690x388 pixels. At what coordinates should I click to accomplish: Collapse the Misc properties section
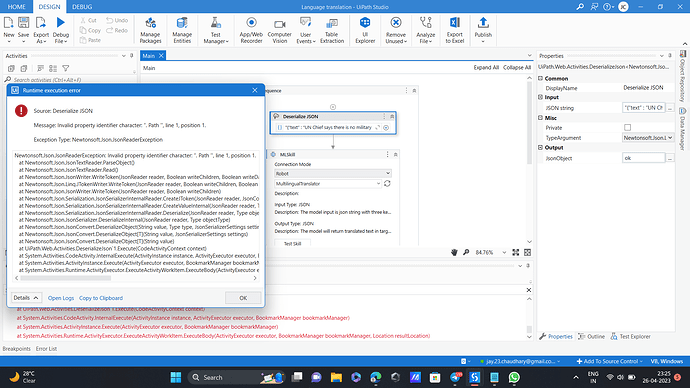(540, 118)
